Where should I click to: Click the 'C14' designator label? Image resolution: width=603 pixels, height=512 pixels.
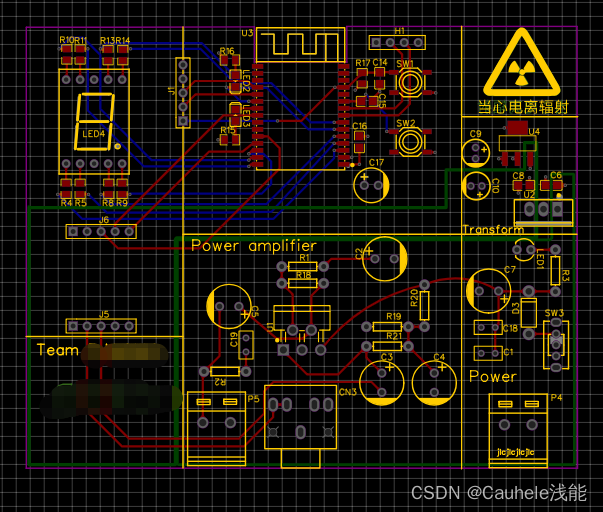(x=380, y=62)
